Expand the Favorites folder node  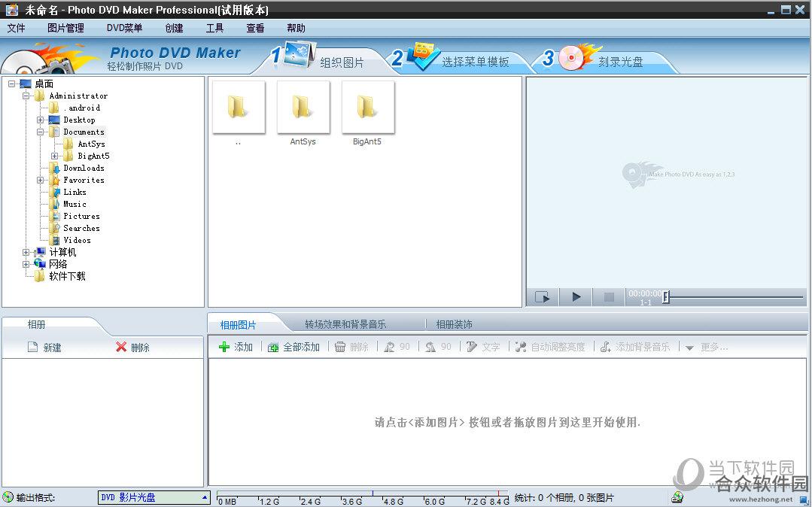pyautogui.click(x=40, y=181)
